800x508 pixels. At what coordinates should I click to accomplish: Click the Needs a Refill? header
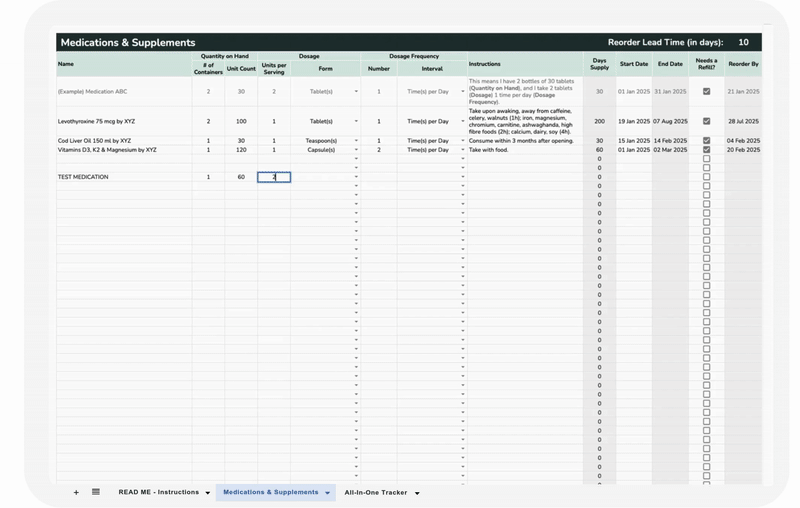tap(707, 64)
